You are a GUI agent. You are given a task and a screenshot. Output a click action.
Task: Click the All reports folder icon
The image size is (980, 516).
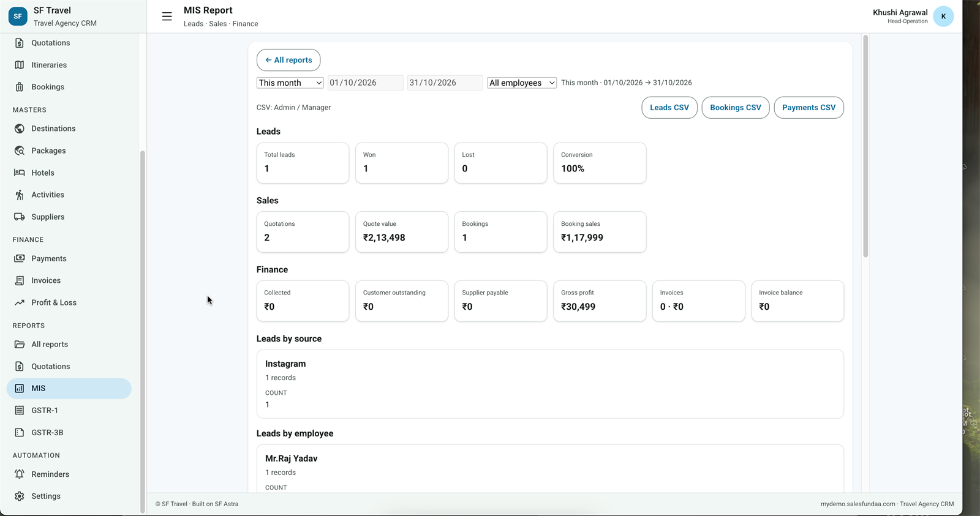(x=20, y=344)
